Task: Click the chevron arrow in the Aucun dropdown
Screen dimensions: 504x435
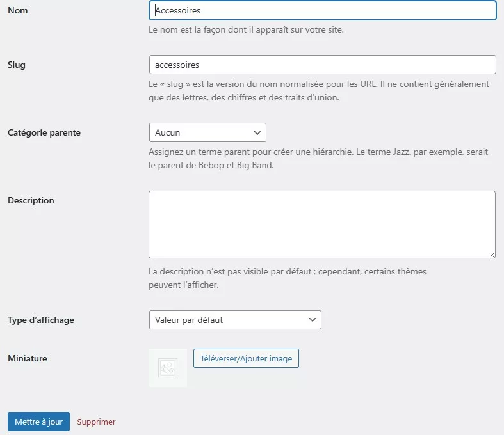Action: 257,132
